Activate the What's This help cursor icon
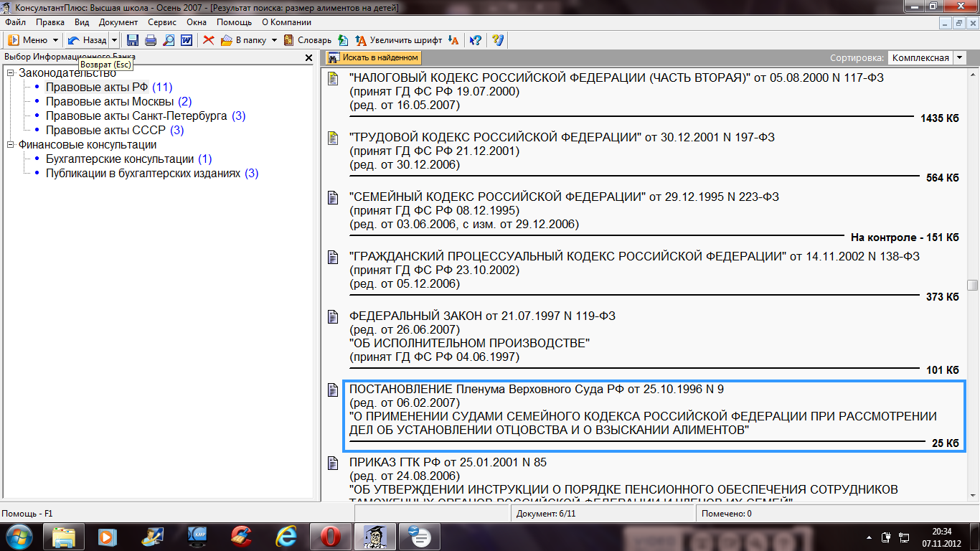Screen dimensions: 980x551 tap(475, 40)
